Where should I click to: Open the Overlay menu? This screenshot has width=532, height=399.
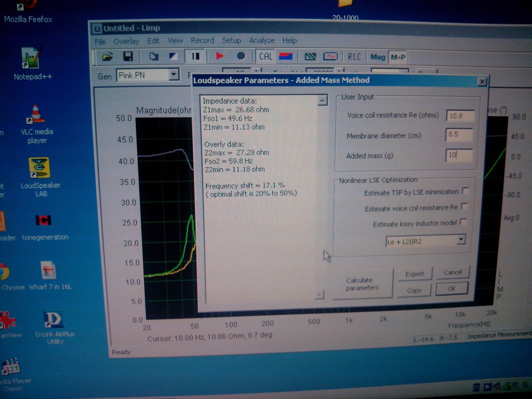[x=126, y=41]
